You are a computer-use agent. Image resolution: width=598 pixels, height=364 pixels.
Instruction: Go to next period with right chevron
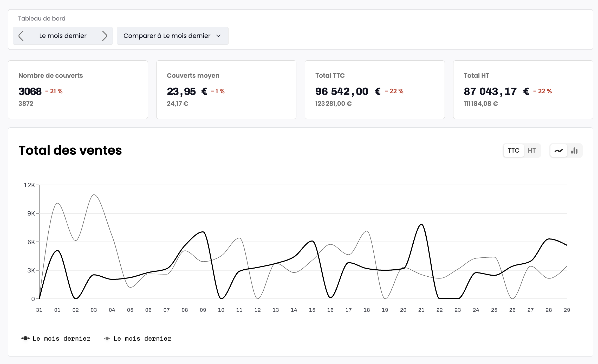(x=105, y=36)
